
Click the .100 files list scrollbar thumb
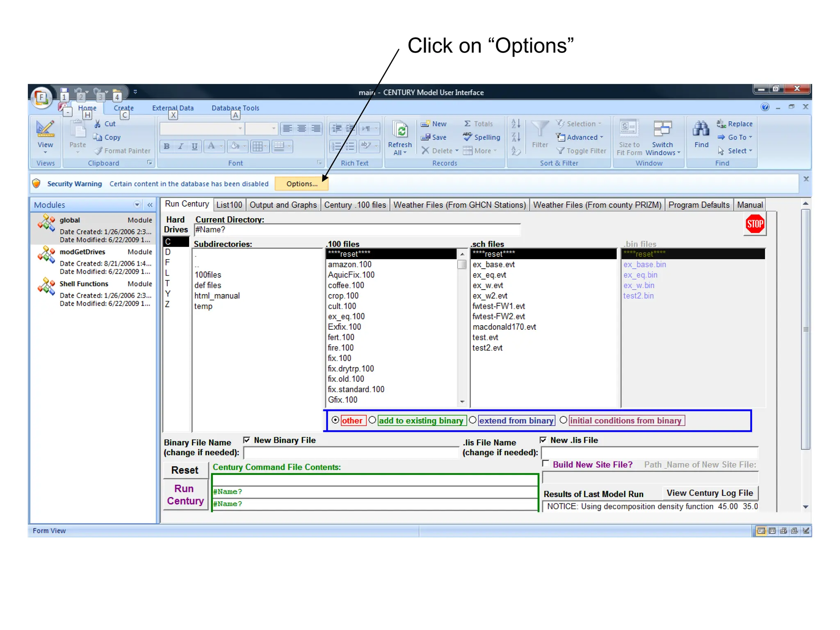point(462,265)
